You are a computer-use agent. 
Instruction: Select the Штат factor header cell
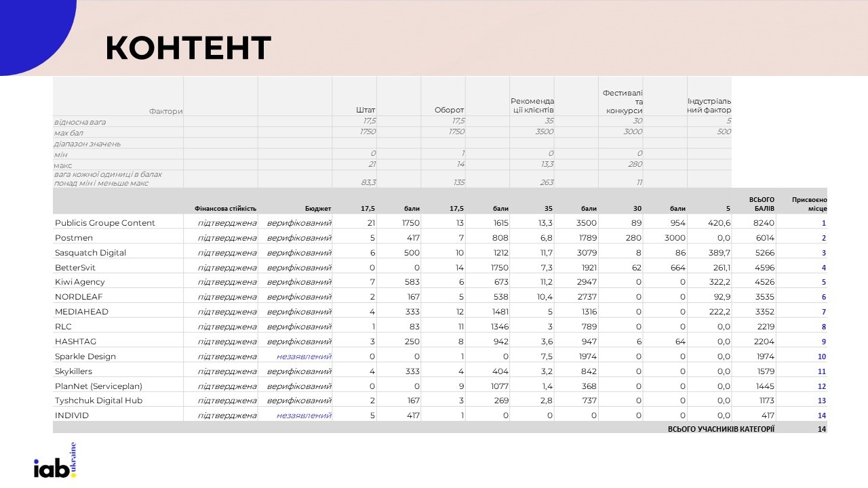tap(366, 110)
